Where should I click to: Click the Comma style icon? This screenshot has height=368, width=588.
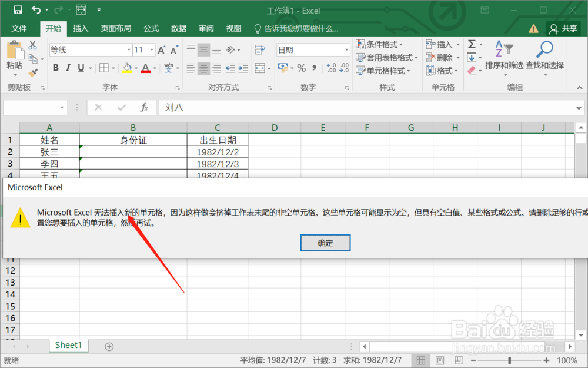coord(314,68)
